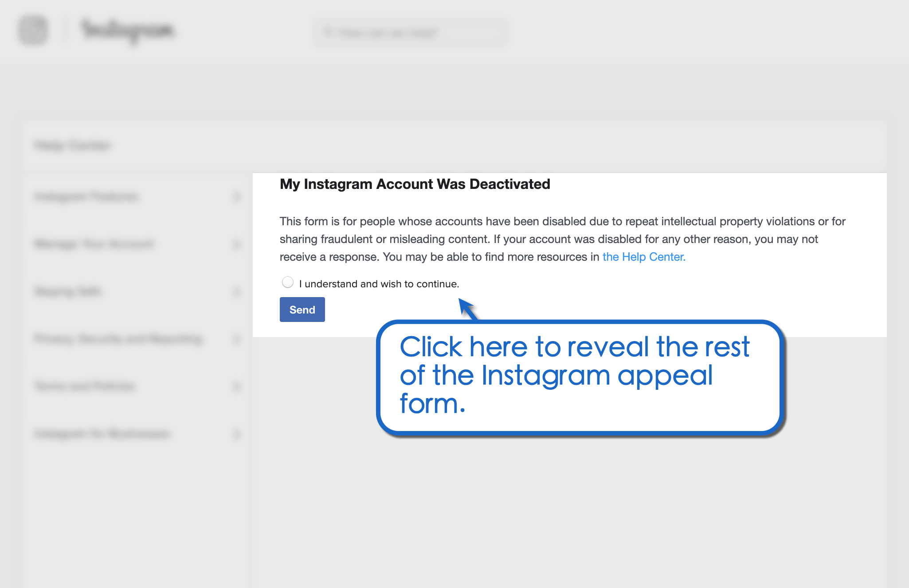Expand Manage Your Account chevron
The height and width of the screenshot is (588, 909).
[x=237, y=244]
